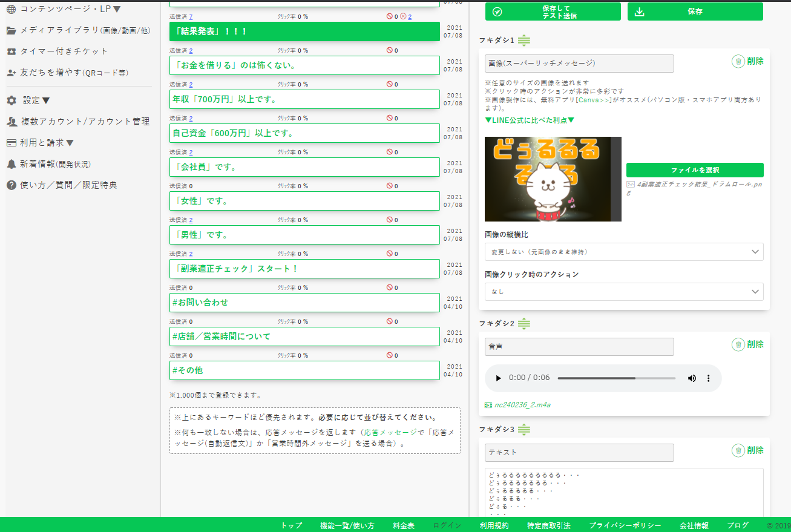The image size is (791, 532).
Task: Click ファイルを選択 button
Action: 695,170
